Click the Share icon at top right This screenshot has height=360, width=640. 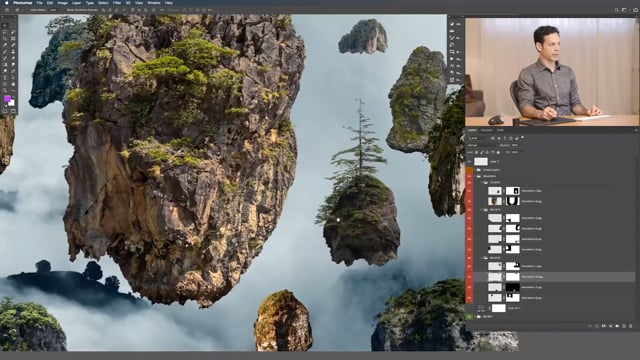635,10
